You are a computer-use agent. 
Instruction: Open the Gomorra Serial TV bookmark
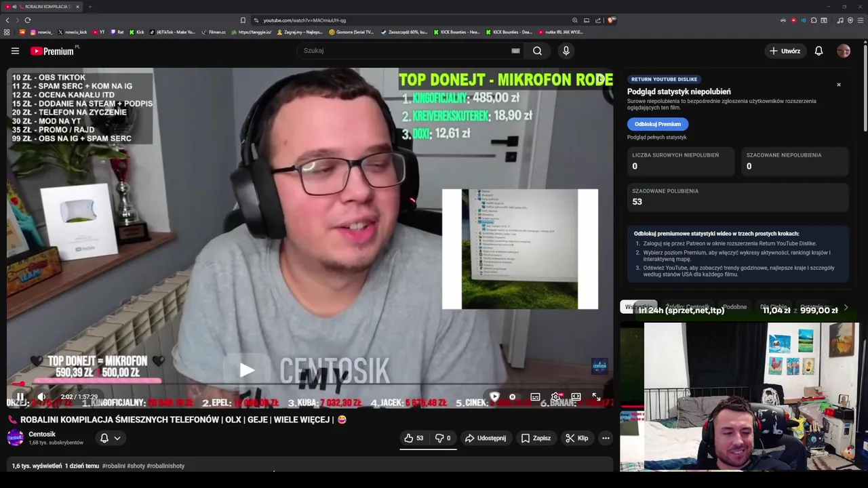[351, 32]
